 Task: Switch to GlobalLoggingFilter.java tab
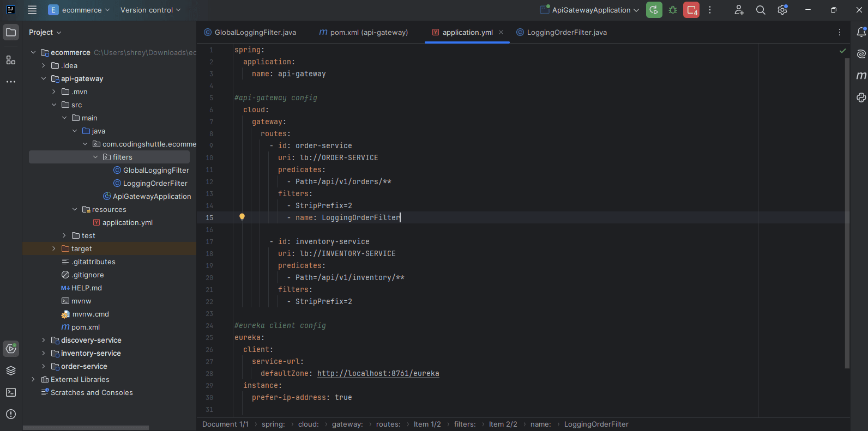(x=250, y=32)
